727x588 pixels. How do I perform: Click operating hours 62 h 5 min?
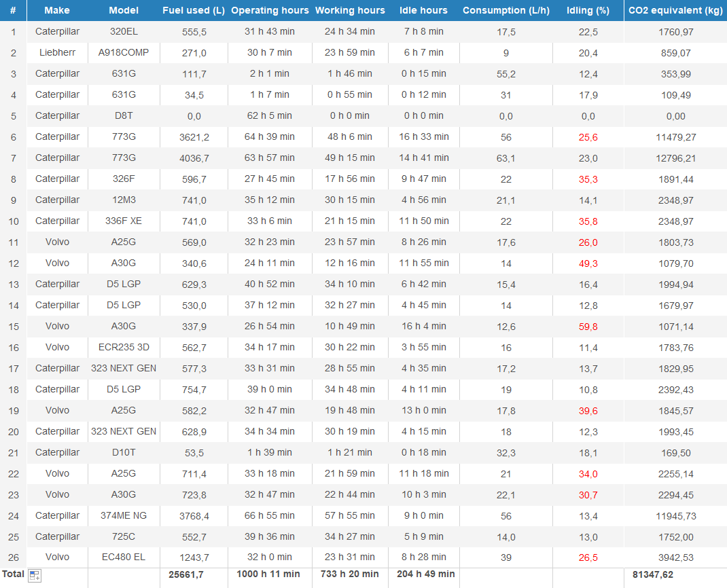269,115
